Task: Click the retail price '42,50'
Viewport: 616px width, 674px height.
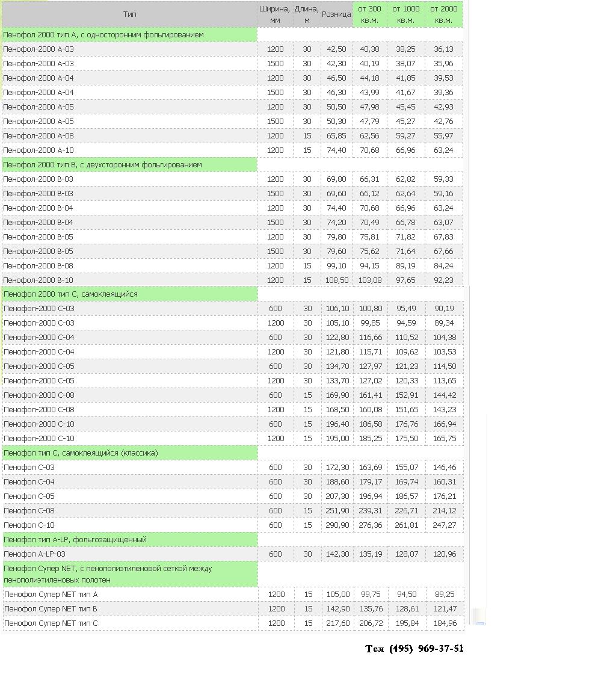Action: [336, 49]
